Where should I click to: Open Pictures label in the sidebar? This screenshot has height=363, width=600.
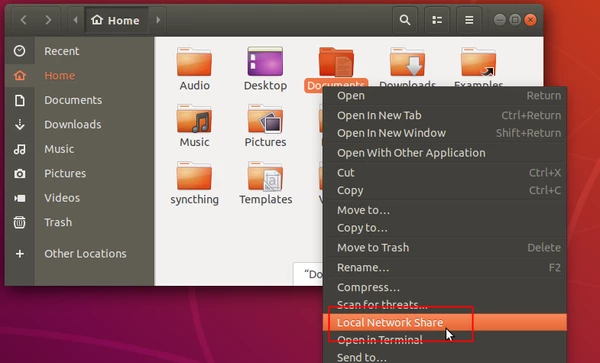65,173
